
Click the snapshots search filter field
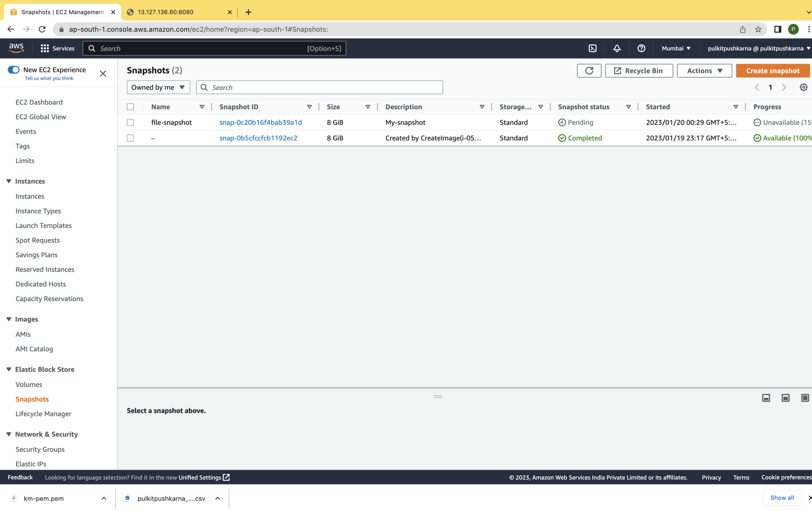click(x=326, y=87)
